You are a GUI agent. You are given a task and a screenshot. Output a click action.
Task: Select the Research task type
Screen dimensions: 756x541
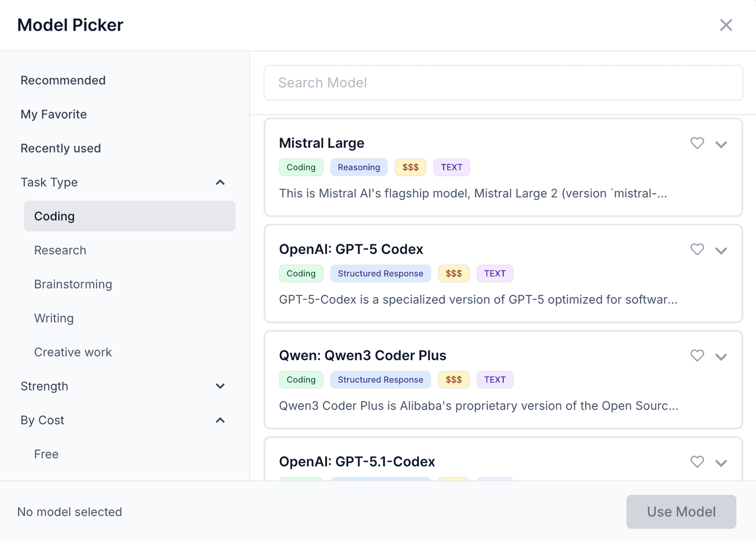point(60,250)
